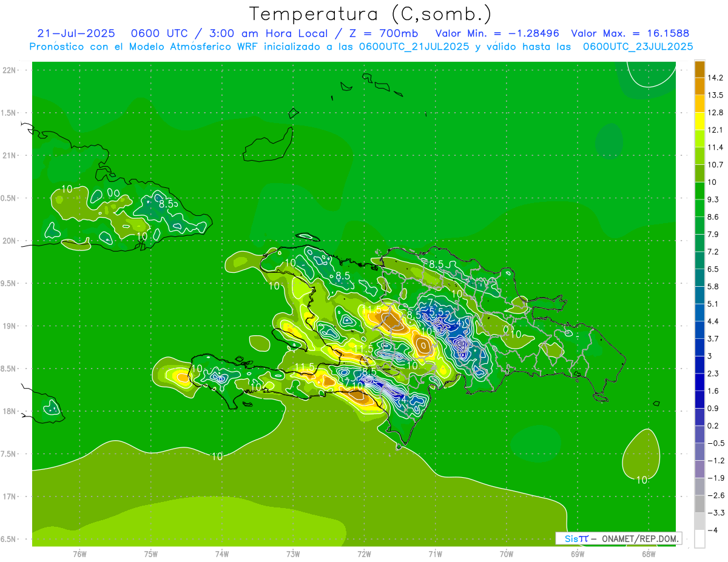Click the '13.5' color scale label
Screen dimensions: 728x562
coord(716,95)
